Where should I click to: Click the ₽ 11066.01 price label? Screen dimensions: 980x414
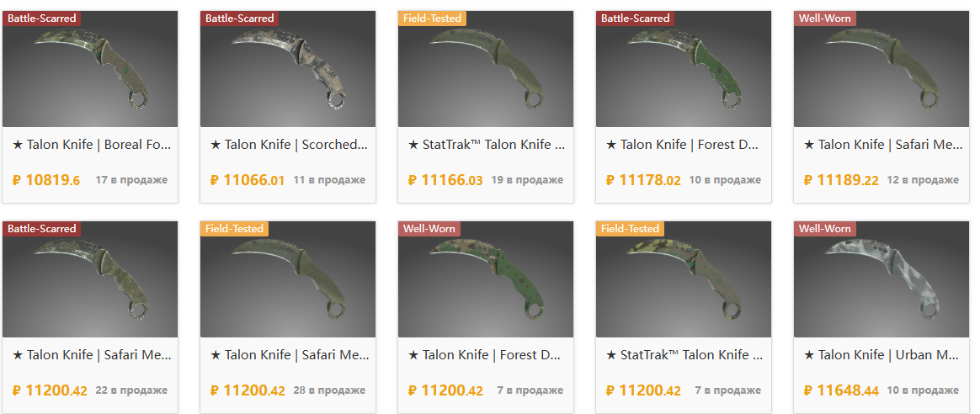pyautogui.click(x=248, y=180)
